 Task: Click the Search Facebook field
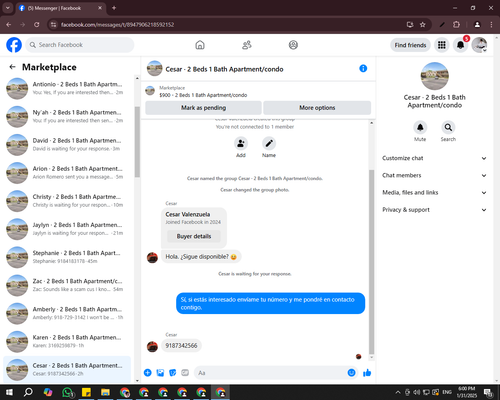pyautogui.click(x=80, y=45)
